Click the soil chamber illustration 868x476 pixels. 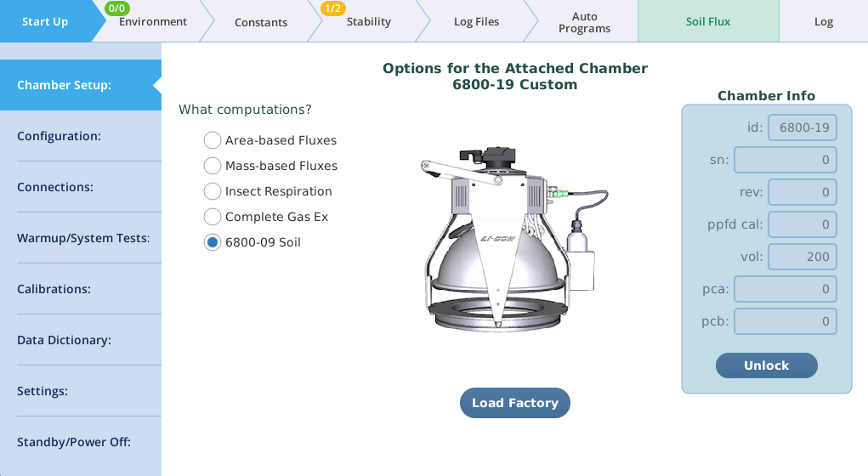pyautogui.click(x=515, y=239)
